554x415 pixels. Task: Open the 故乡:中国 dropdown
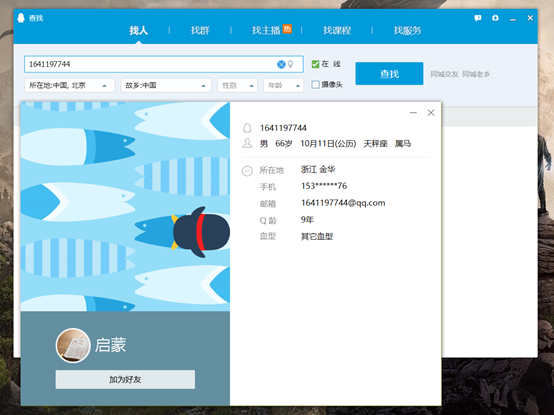click(x=166, y=85)
